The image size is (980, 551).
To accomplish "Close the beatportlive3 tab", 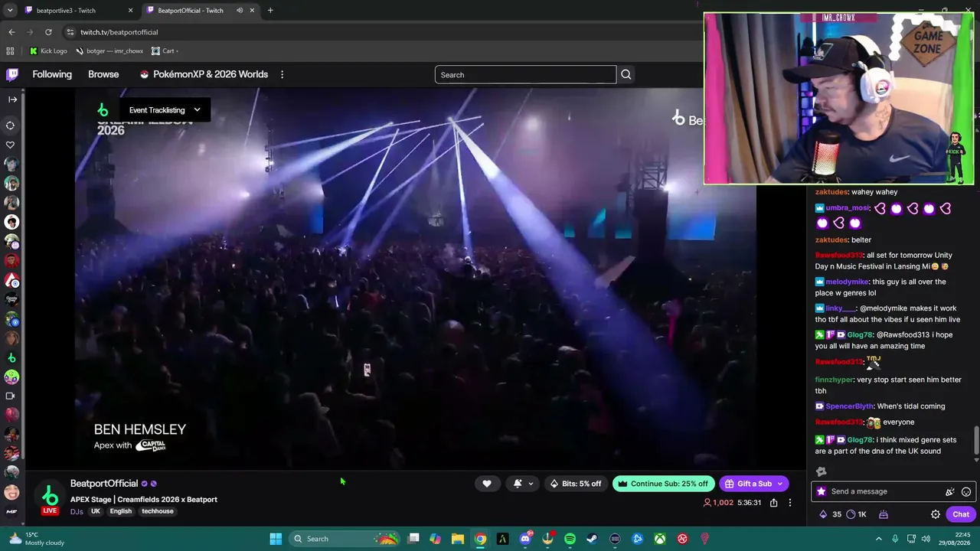I will 130,11.
